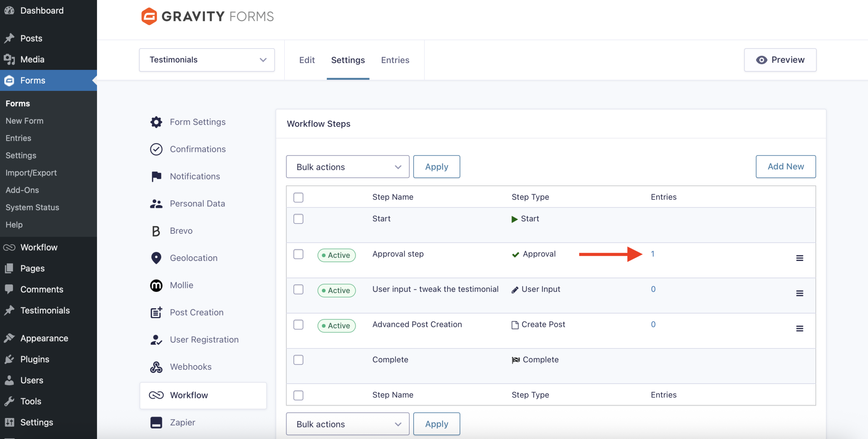Open the bottom Bulk actions dropdown
Screen dimensions: 868x439
coord(347,424)
